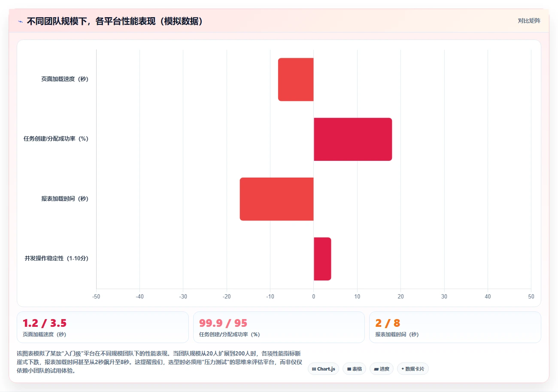Click 页面加载速度（秒）caption in the stat card
Viewport: 558px width, 392px height.
point(44,335)
